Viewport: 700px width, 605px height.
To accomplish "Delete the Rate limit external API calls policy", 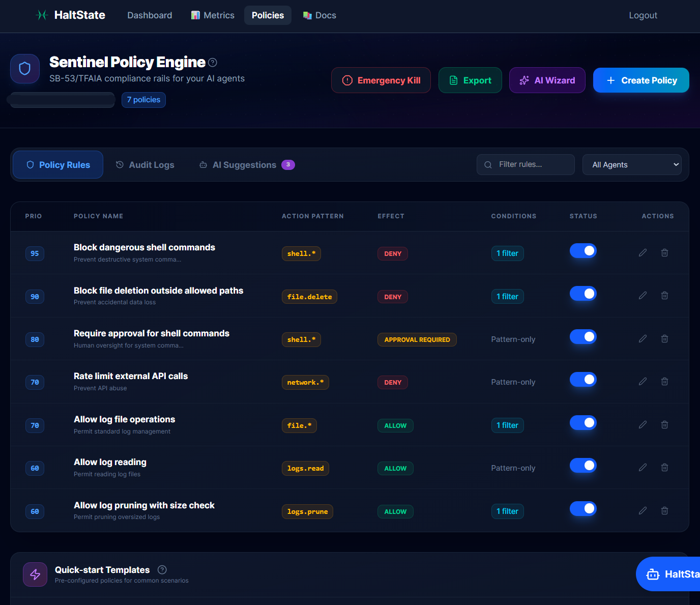I will point(664,381).
